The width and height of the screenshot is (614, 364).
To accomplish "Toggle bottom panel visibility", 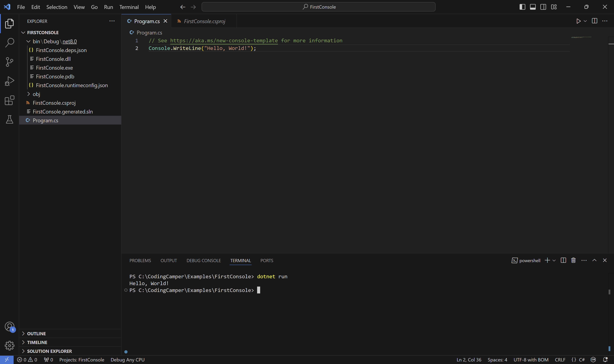I will click(x=533, y=7).
